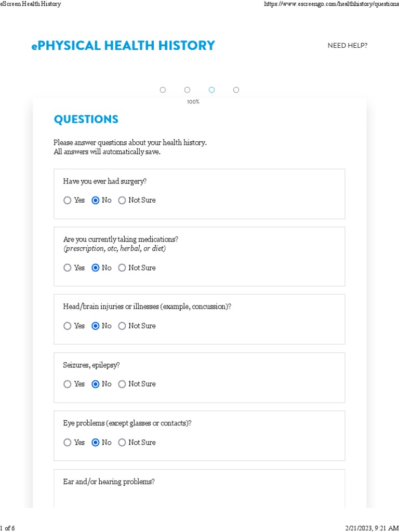Choose Not Sure for seizures question
Image resolution: width=399 pixels, height=532 pixels.
pyautogui.click(x=122, y=384)
